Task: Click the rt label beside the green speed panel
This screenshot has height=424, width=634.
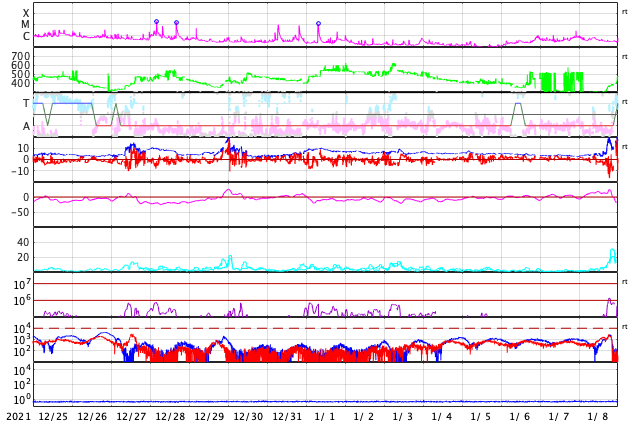Action: click(x=625, y=57)
